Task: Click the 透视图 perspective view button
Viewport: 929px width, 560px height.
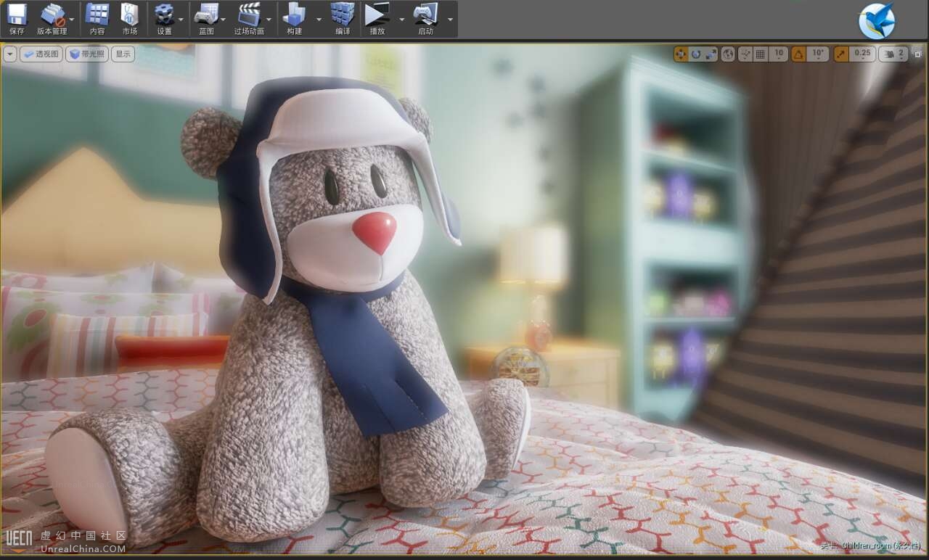Action: (41, 54)
